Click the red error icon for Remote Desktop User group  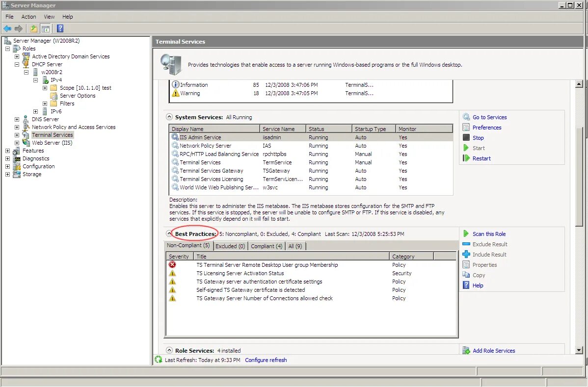point(172,264)
